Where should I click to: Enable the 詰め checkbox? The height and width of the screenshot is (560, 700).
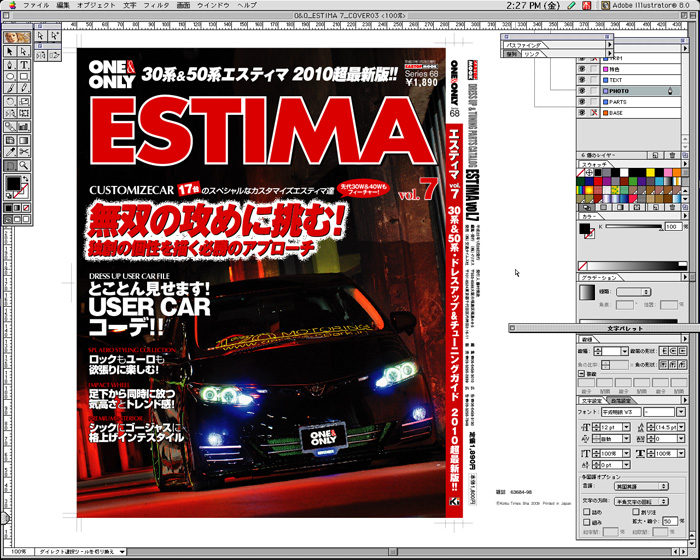586,512
